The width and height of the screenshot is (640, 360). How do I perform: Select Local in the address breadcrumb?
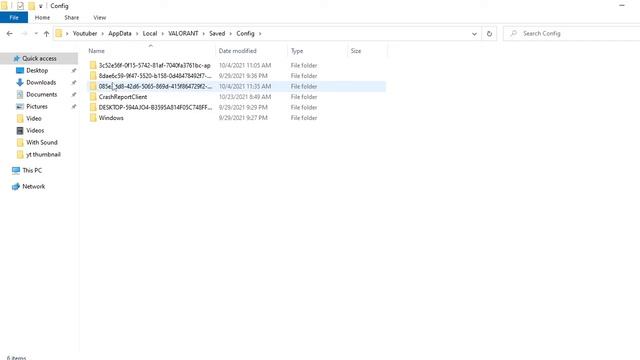point(150,33)
